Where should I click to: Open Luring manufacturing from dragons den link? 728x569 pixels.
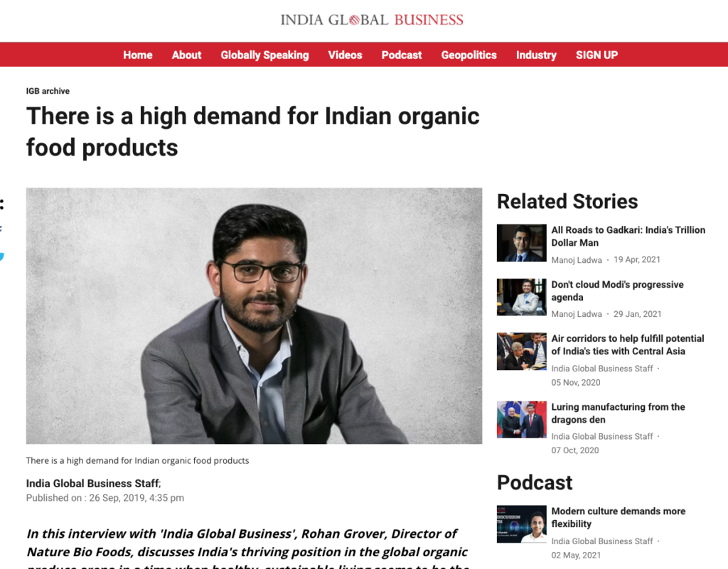(618, 413)
